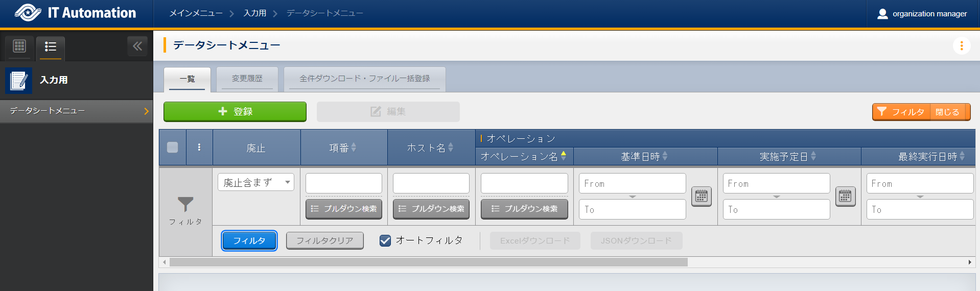Click the データシートメニュー breadcrumb

(x=324, y=13)
